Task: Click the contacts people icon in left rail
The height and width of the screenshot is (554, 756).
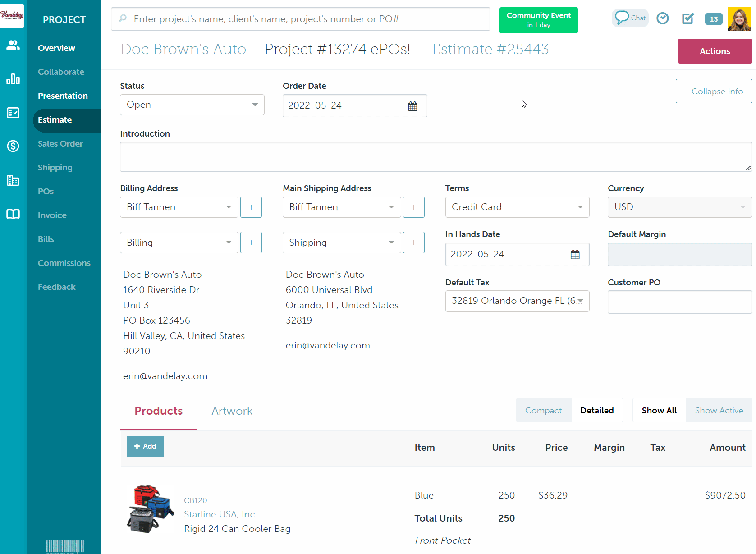Action: pyautogui.click(x=13, y=45)
